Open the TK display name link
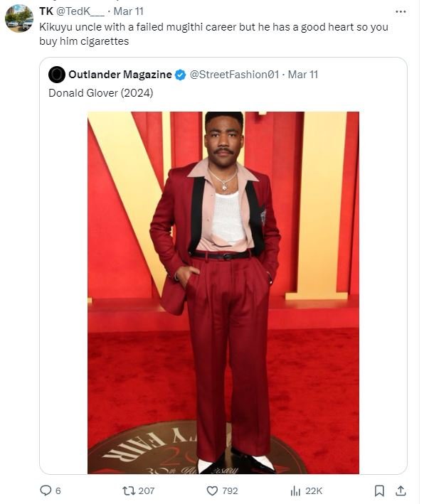The width and height of the screenshot is (429, 504). 46,11
